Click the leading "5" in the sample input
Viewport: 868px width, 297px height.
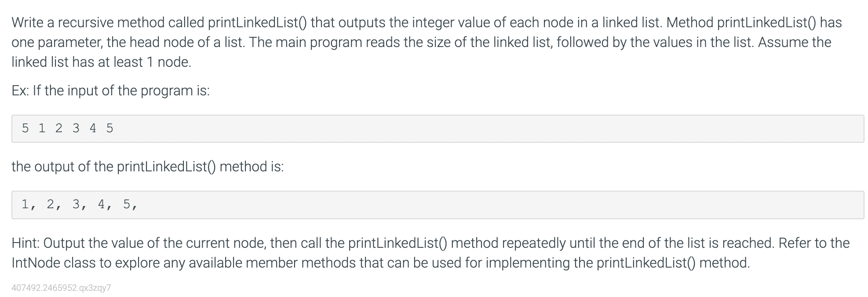pos(25,128)
